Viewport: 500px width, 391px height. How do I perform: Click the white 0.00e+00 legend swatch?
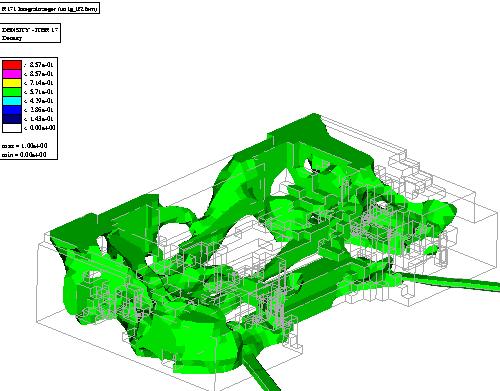pyautogui.click(x=12, y=128)
